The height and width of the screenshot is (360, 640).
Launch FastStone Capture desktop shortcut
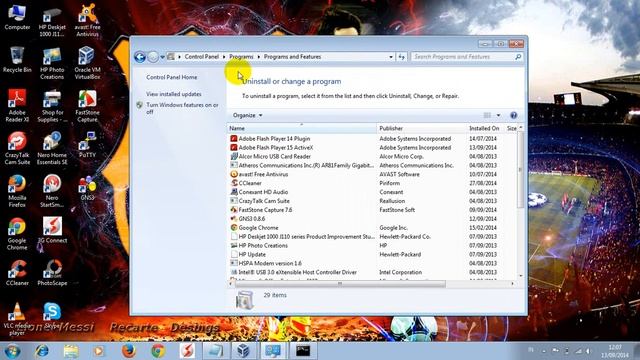pyautogui.click(x=87, y=106)
